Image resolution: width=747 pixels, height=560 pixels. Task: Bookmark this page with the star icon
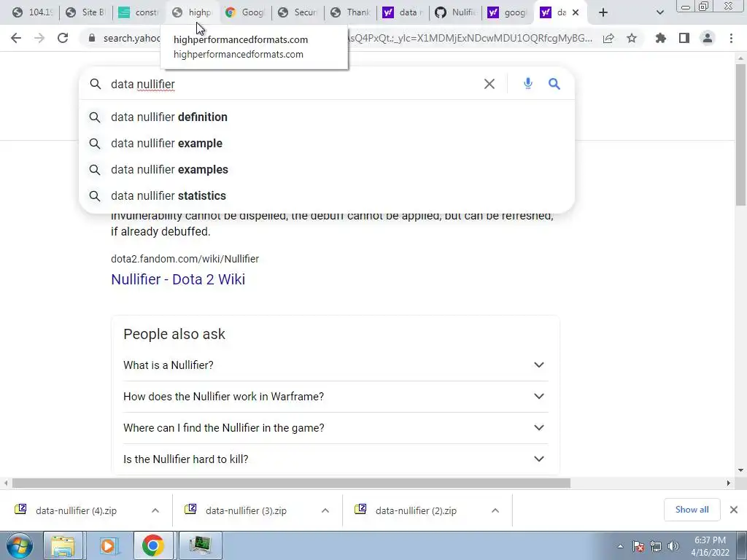[x=632, y=38]
